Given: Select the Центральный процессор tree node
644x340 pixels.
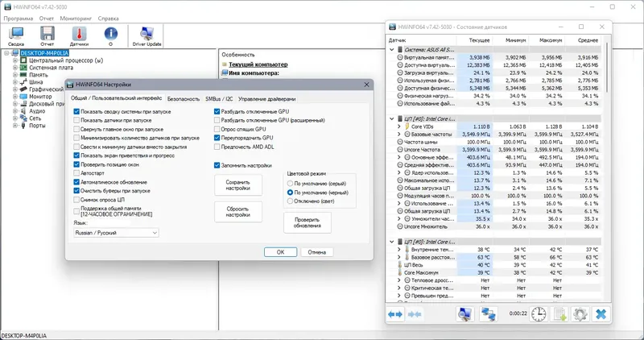Looking at the screenshot, I should point(66,60).
